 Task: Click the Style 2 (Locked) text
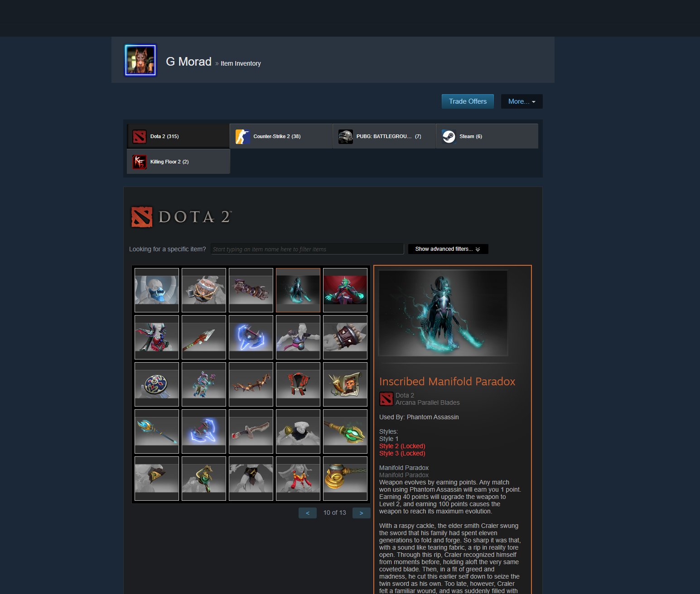coord(402,446)
